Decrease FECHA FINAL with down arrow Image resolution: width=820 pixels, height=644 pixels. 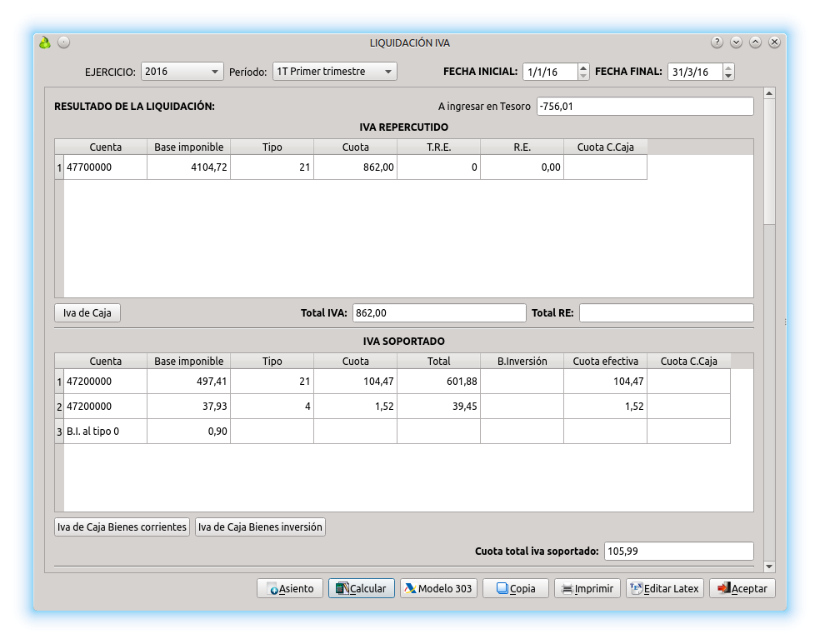(x=728, y=76)
